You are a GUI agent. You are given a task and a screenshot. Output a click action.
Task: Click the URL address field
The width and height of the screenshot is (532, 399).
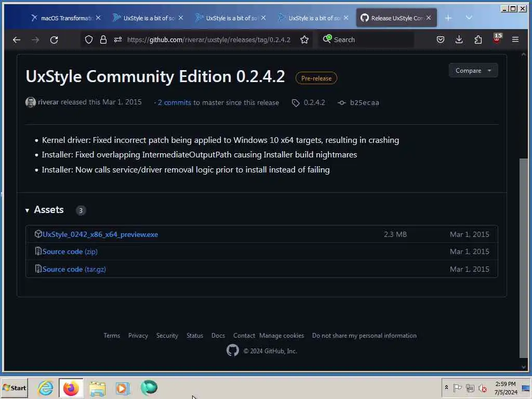point(209,39)
